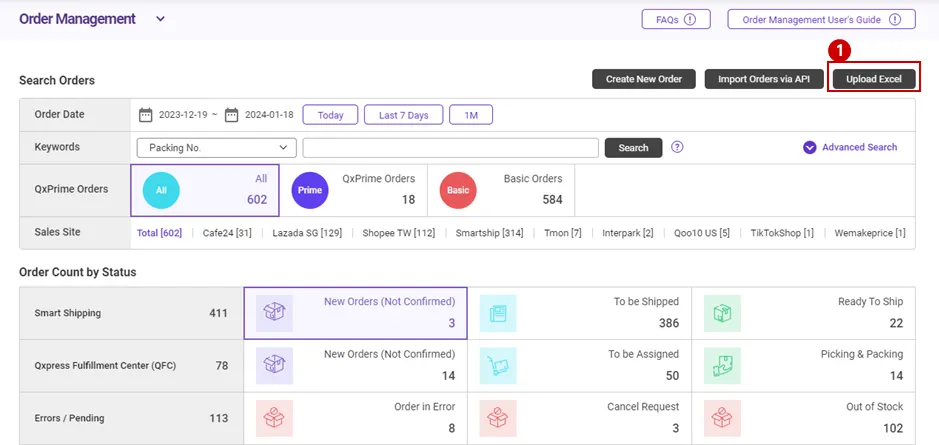Screen dimensions: 939x445
Task: Click Import Orders via API button
Action: 764,79
